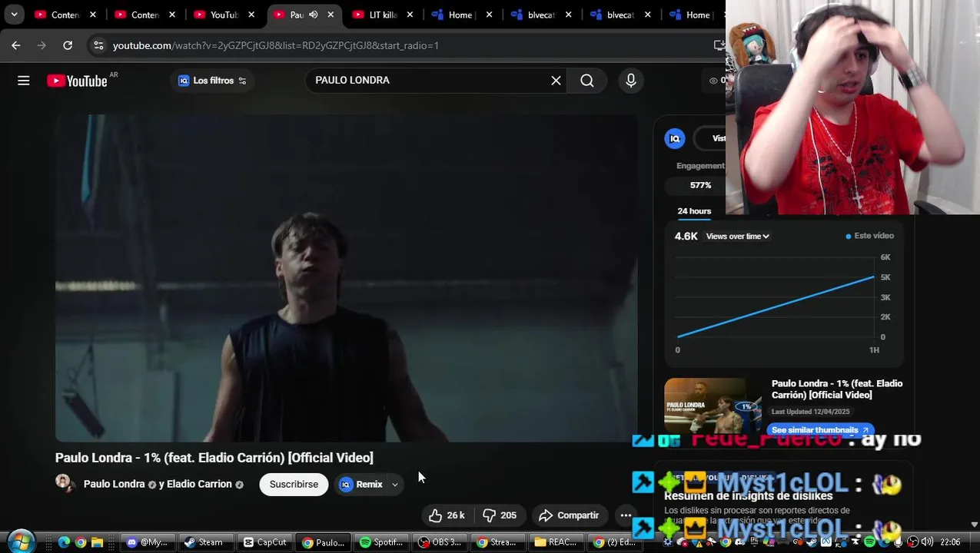Viewport: 980px width, 553px height.
Task: Go forward with the browser forward arrow
Action: [x=42, y=45]
